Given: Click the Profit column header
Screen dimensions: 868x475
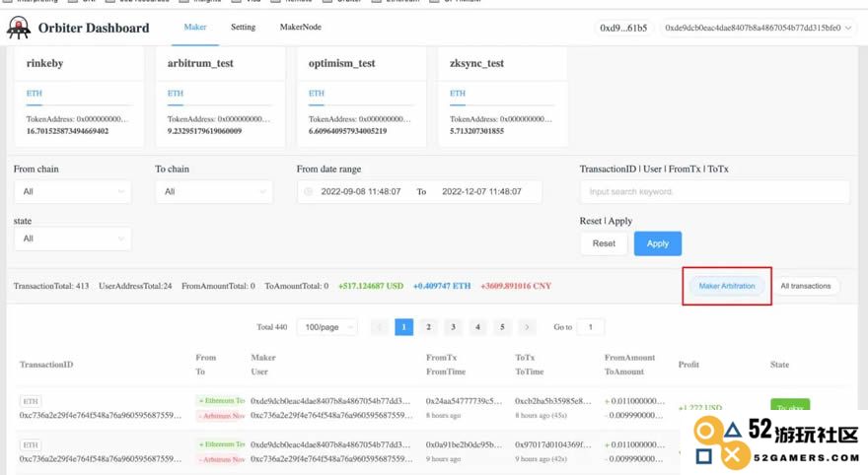Looking at the screenshot, I should 688,365.
